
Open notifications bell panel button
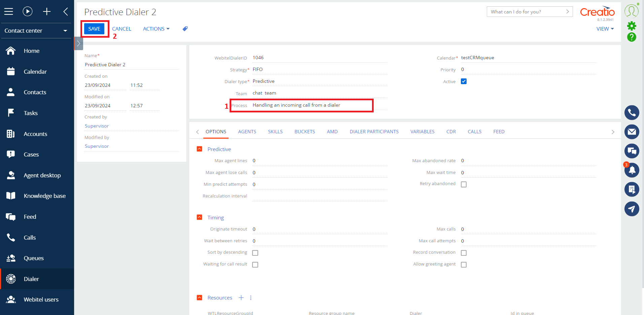pyautogui.click(x=632, y=170)
